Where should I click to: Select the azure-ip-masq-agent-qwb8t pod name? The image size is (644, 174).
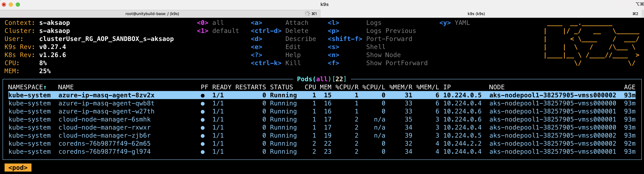click(106, 103)
